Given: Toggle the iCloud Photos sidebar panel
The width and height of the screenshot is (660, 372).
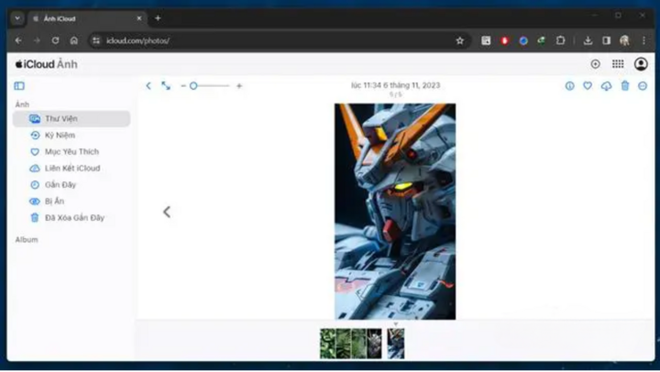Looking at the screenshot, I should [x=19, y=86].
